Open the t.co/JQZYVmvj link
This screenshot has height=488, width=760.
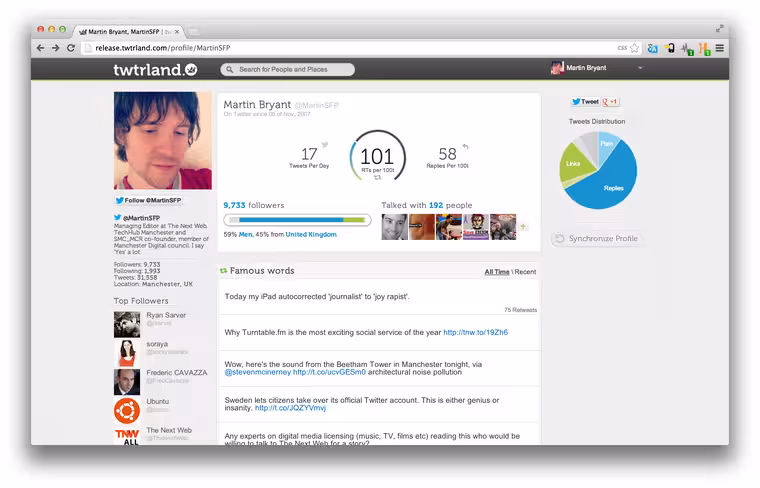[x=290, y=408]
